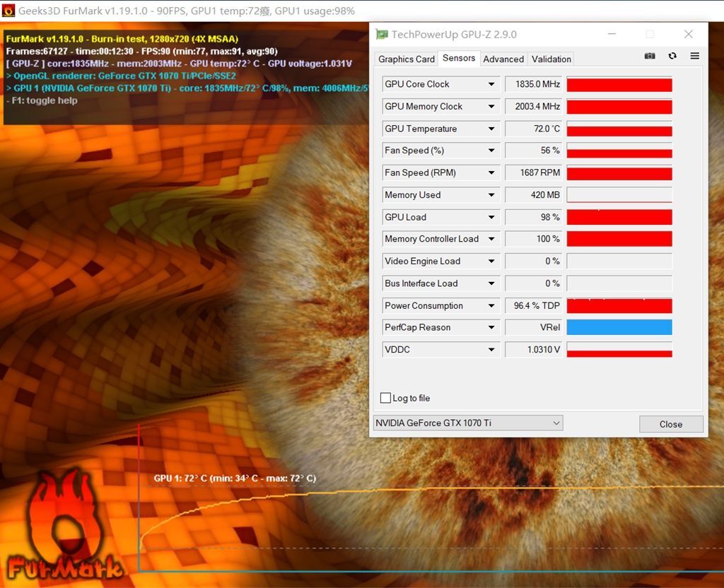Click the OpenGL renderer line in FurMark
The height and width of the screenshot is (588, 724).
[x=121, y=76]
